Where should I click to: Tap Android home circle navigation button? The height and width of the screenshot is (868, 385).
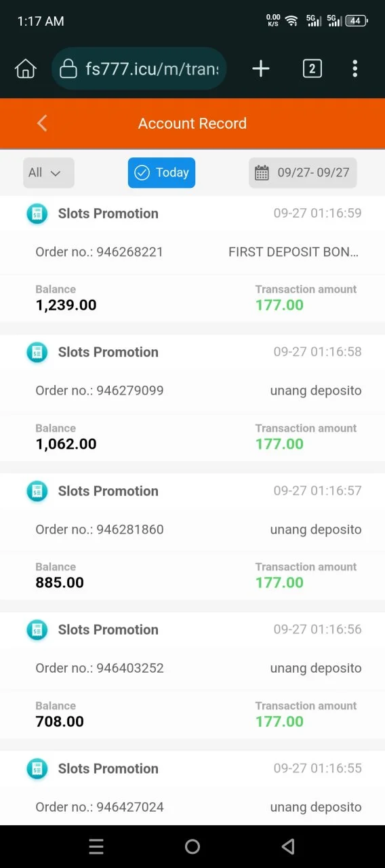coord(192,846)
